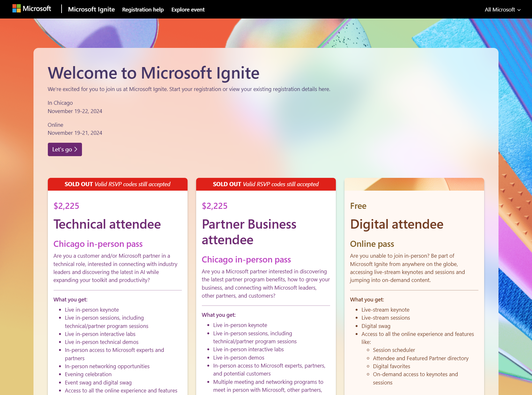
Task: Open the All Microsoft dropdown menu
Action: pyautogui.click(x=502, y=10)
